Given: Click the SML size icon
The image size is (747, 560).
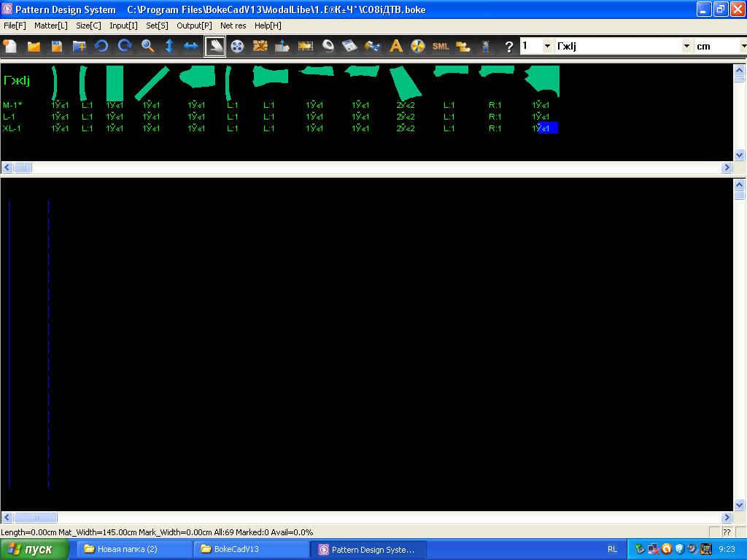Looking at the screenshot, I should point(441,46).
